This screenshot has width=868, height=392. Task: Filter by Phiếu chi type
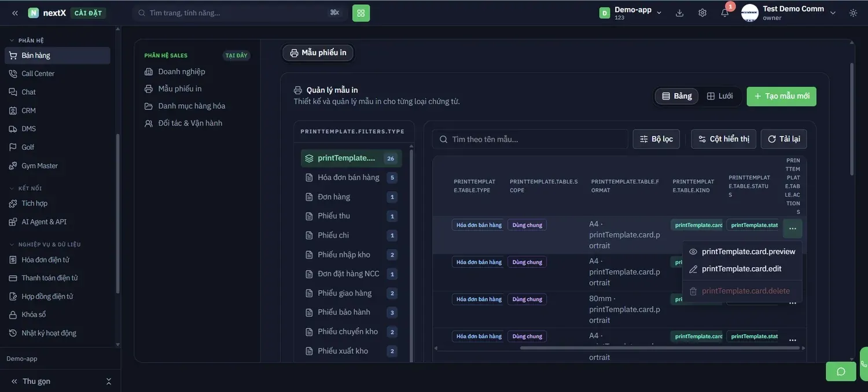click(351, 235)
